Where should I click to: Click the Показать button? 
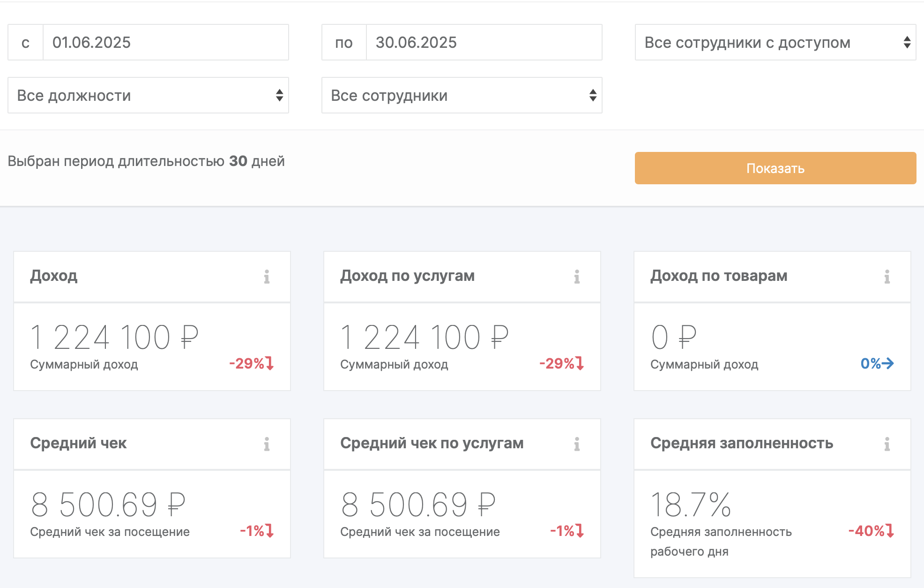pos(775,168)
